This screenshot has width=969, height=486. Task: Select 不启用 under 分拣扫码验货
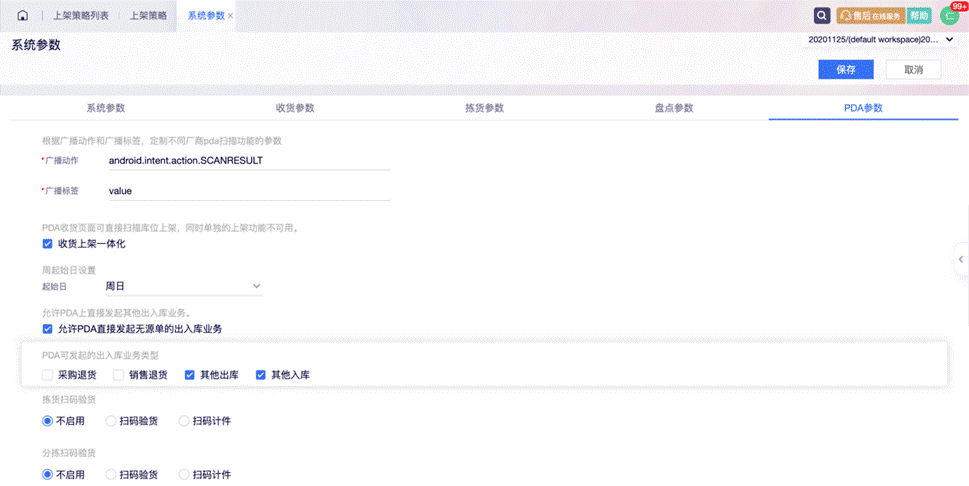pyautogui.click(x=47, y=475)
